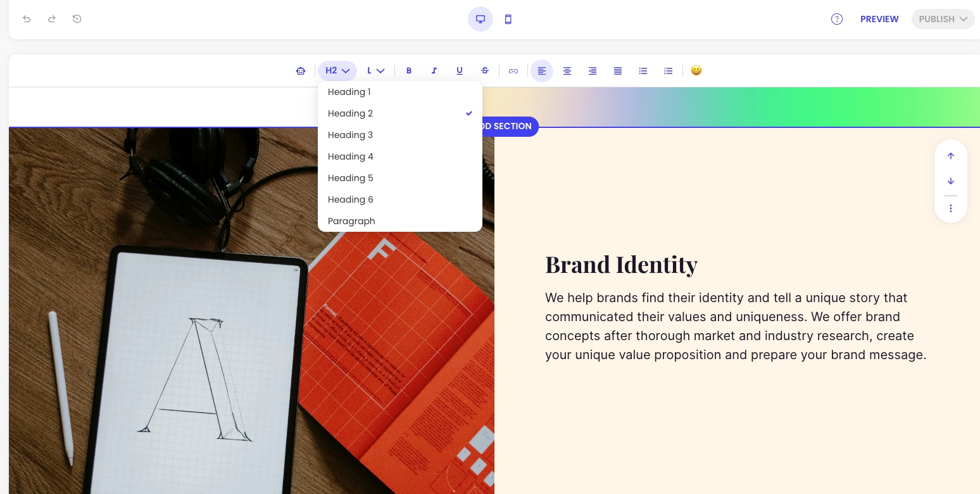The image size is (980, 494).
Task: Switch to desktop view
Action: click(481, 19)
